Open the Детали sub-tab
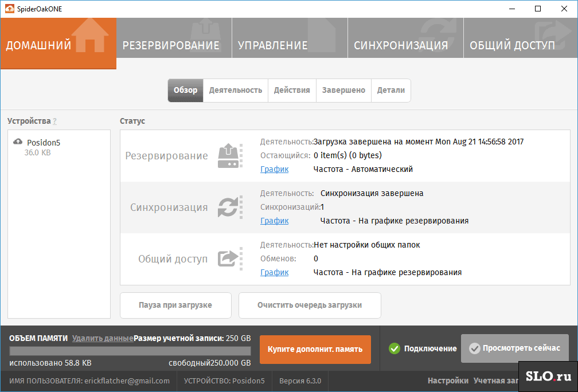Image resolution: width=578 pixels, height=392 pixels. (390, 91)
